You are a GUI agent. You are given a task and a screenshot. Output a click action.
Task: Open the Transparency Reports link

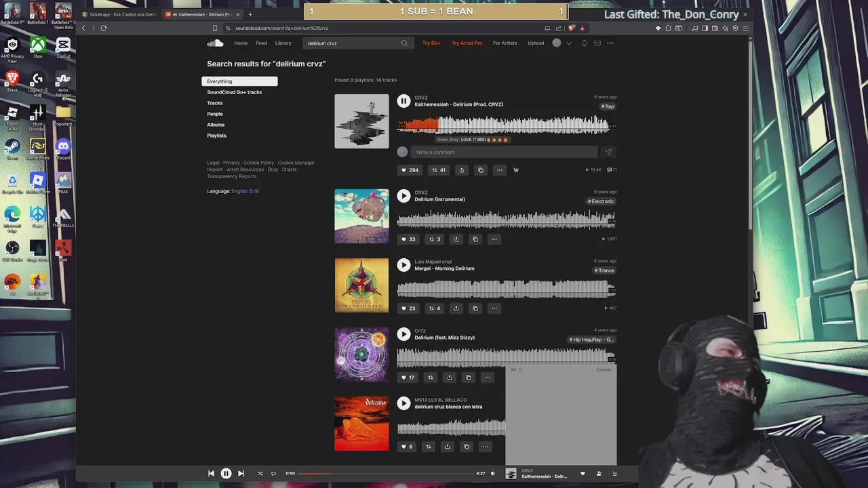(x=232, y=176)
